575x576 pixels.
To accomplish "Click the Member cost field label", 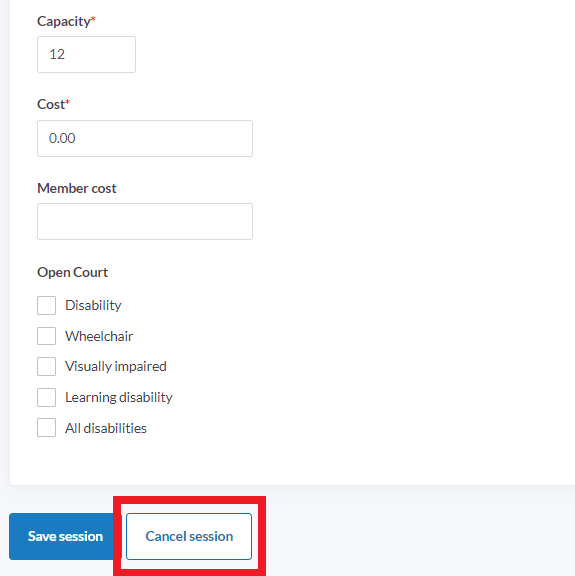I will tap(77, 188).
